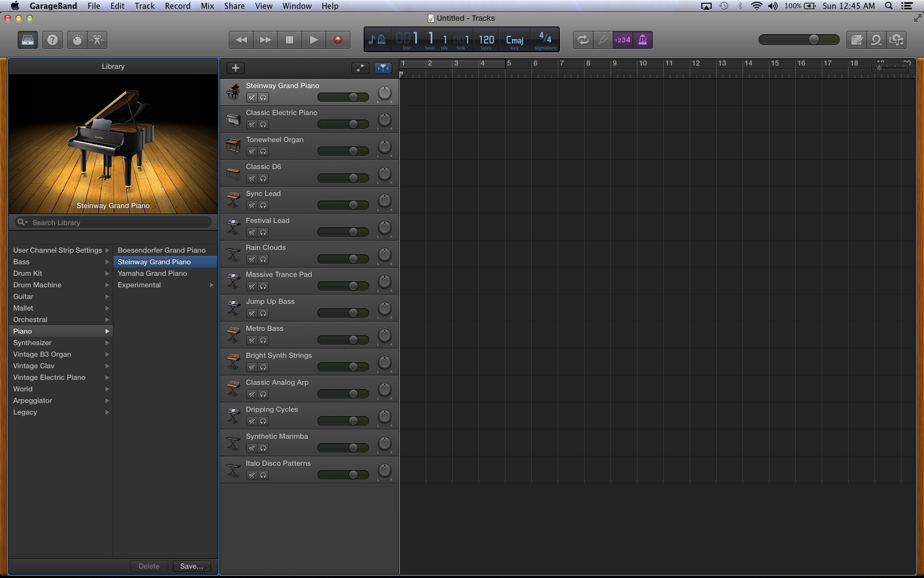Open Smart Controls knob button
Screen dimensions: 924x578
click(x=77, y=40)
